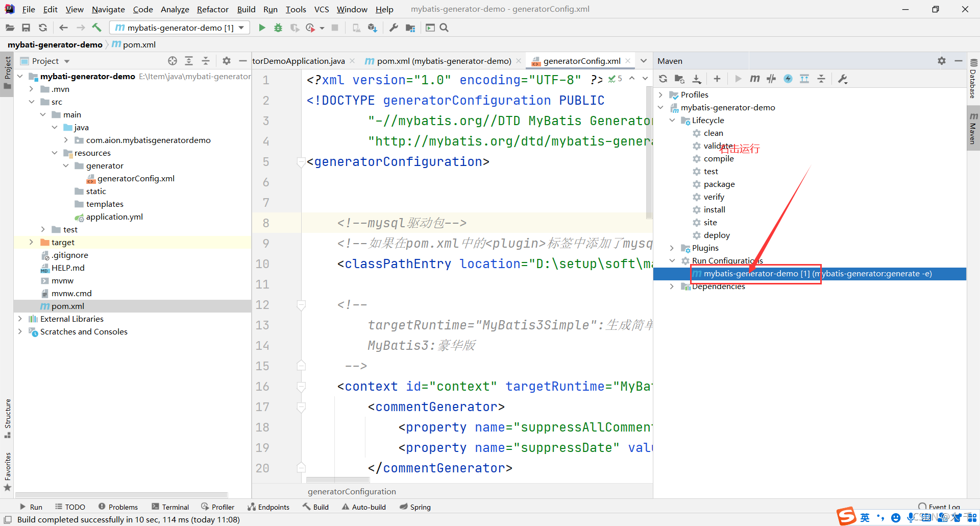Open the TODO tool window

tap(70, 507)
